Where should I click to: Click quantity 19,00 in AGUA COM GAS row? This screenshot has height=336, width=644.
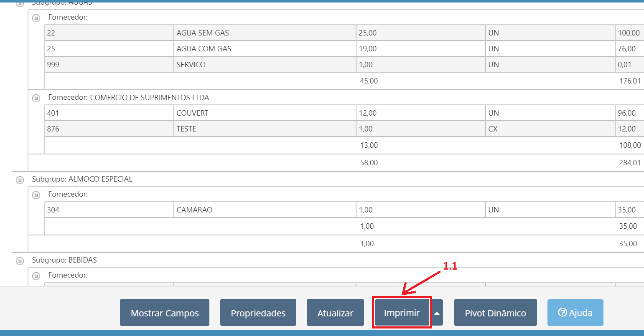(x=421, y=49)
